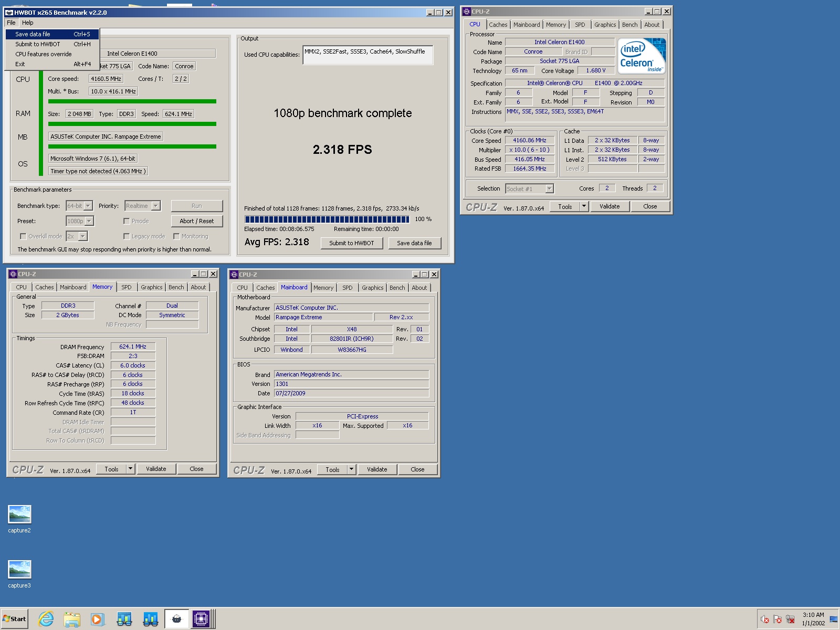Click the Core speed 4160.5 MHz field
The image size is (840, 630).
(x=106, y=79)
